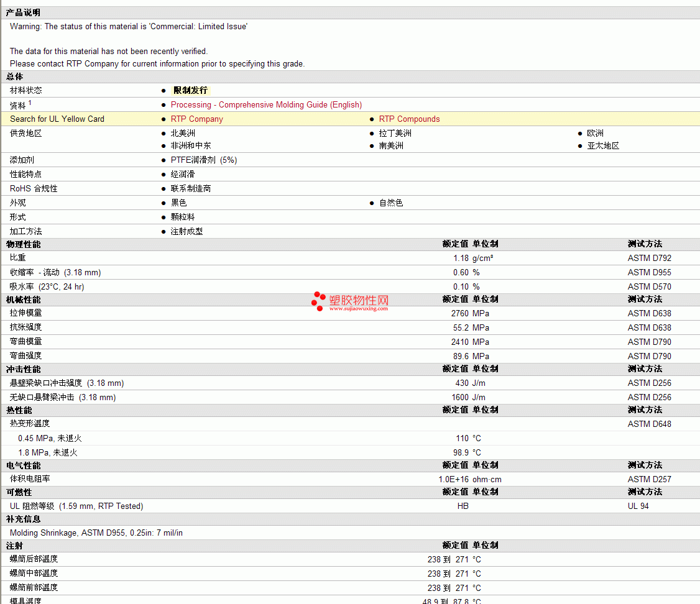Click the 0.45 MPa, 未退火 row label
This screenshot has height=604, width=700.
click(50, 439)
